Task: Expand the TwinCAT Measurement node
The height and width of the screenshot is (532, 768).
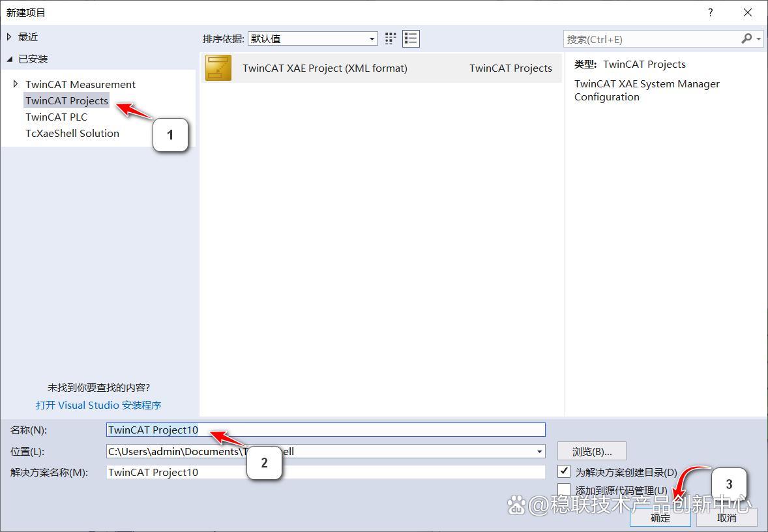Action: (15, 84)
